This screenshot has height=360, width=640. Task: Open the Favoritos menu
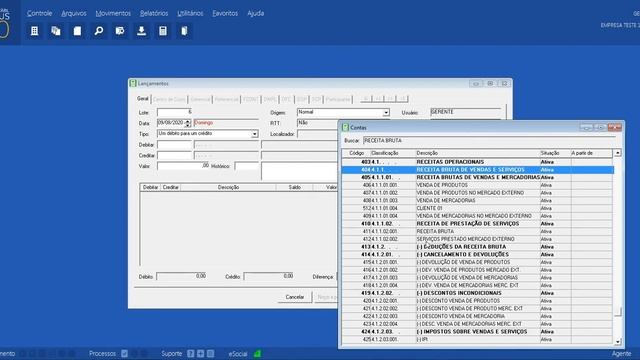pyautogui.click(x=225, y=13)
